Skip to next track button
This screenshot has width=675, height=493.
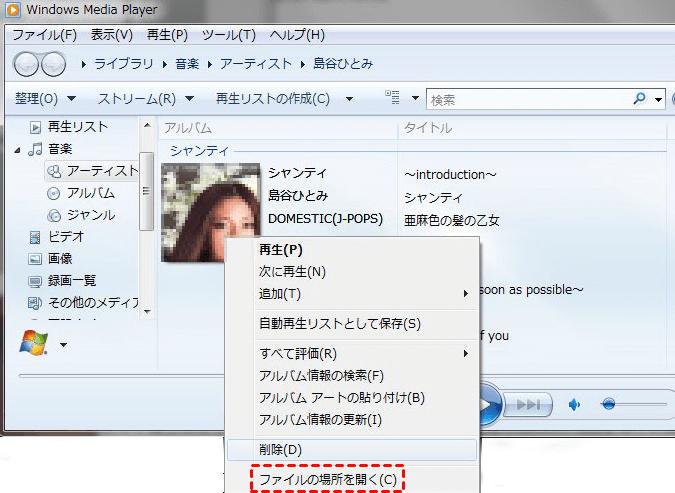point(531,404)
